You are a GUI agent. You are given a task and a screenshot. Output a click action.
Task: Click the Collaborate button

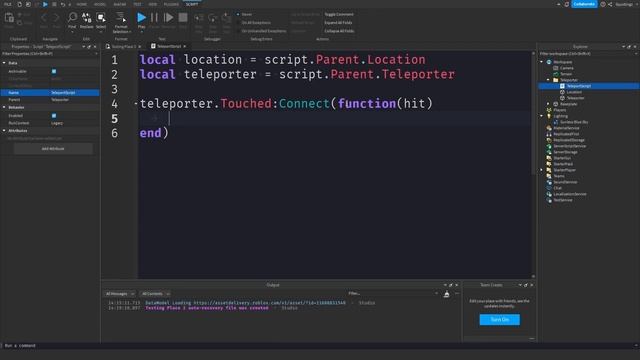click(584, 4)
